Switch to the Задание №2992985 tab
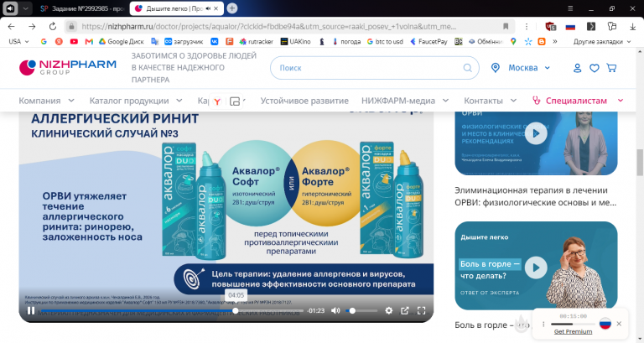644x343 pixels. point(82,8)
